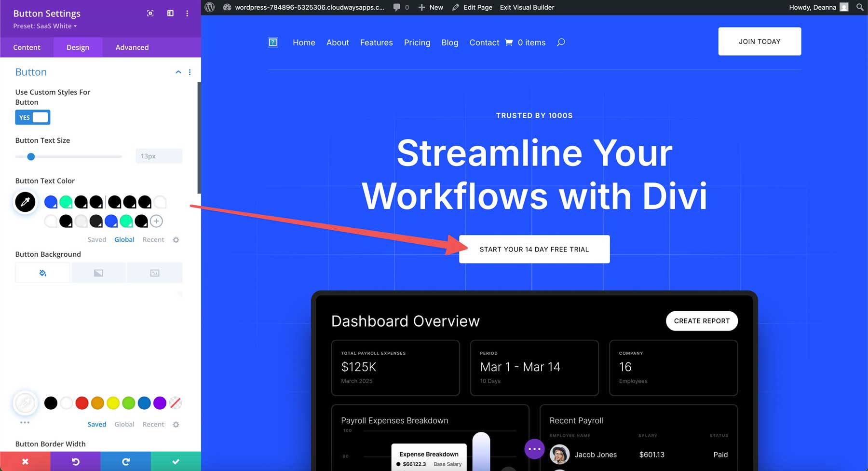
Task: Switch Button Background to gradient mode
Action: 98,272
